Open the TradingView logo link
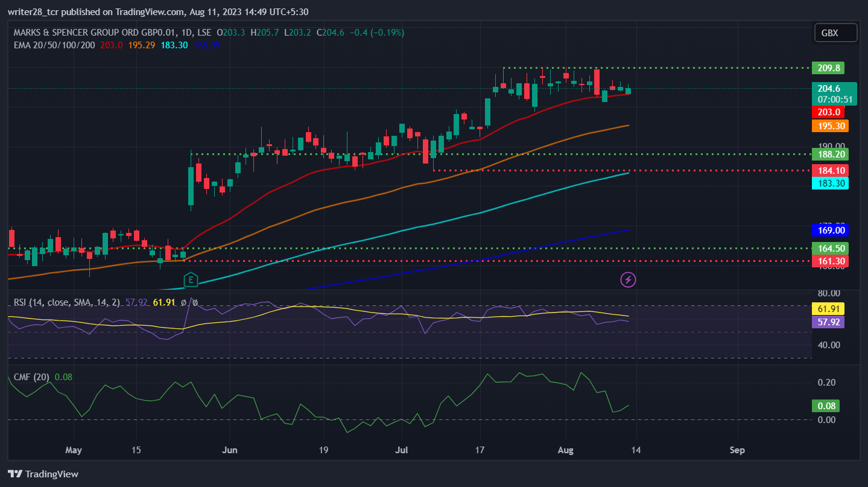The height and width of the screenshot is (487, 868). click(x=43, y=474)
